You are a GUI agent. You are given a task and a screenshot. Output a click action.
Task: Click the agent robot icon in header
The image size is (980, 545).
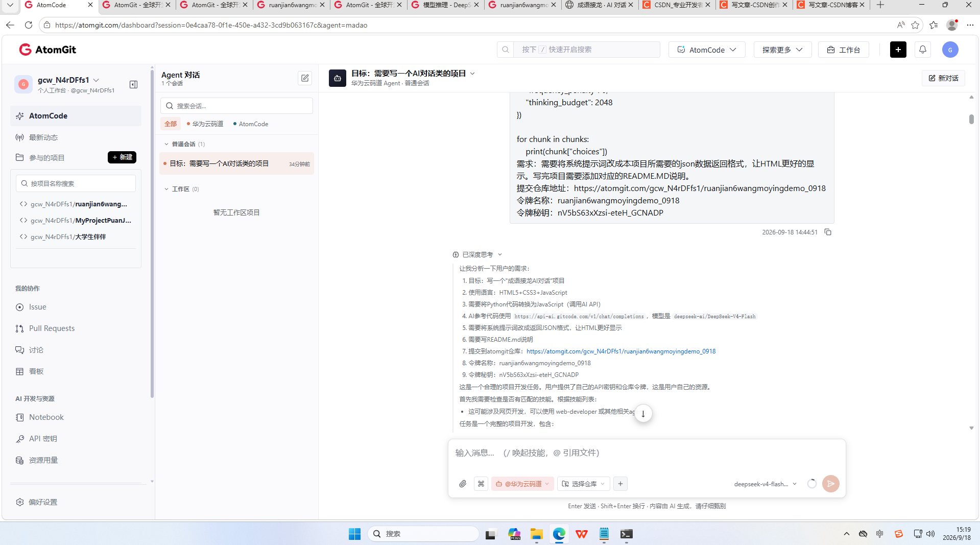pyautogui.click(x=337, y=78)
